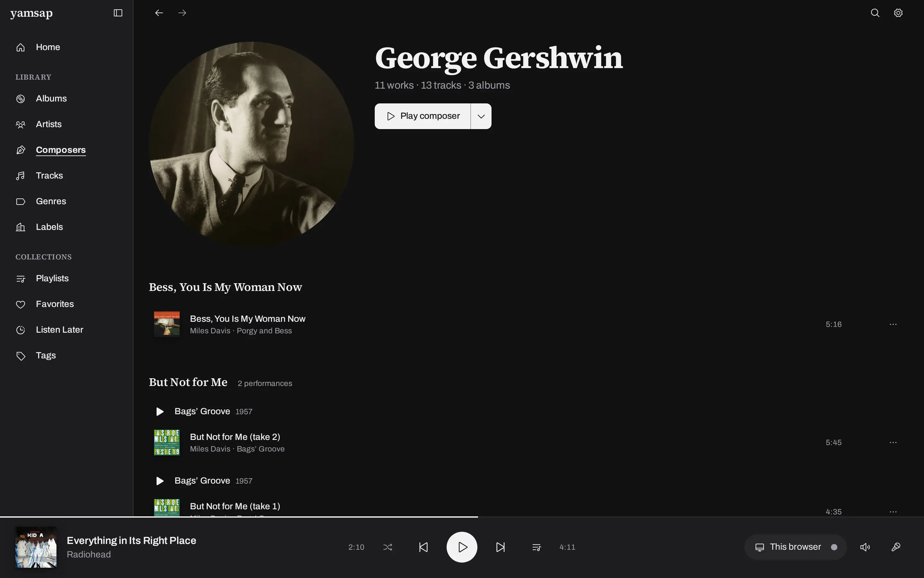Screen dimensions: 924x578
Task: Click the large play button in player
Action: tap(462, 547)
